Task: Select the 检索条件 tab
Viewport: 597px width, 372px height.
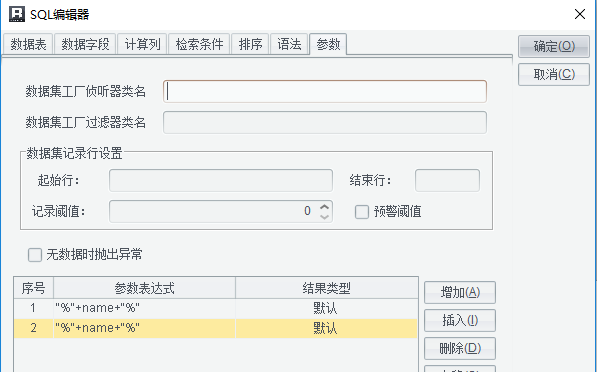Action: (x=199, y=44)
